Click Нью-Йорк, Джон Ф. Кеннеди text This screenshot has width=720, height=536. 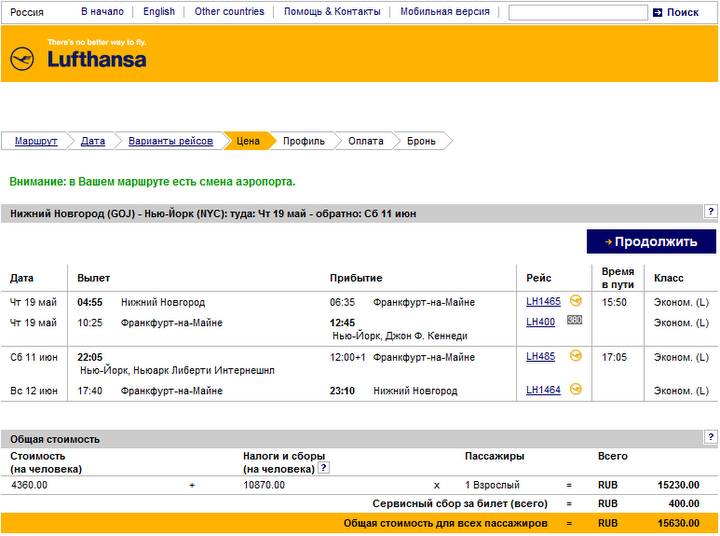coord(399,336)
